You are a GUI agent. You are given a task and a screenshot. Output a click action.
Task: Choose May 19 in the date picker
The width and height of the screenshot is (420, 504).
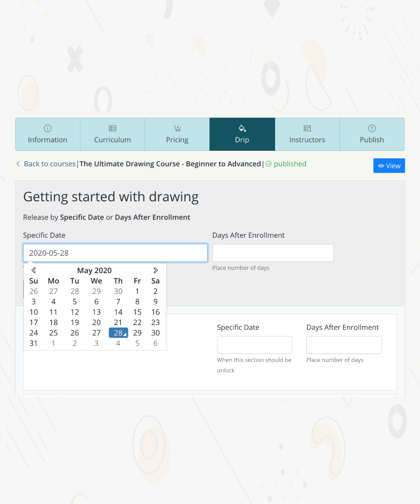pyautogui.click(x=75, y=323)
